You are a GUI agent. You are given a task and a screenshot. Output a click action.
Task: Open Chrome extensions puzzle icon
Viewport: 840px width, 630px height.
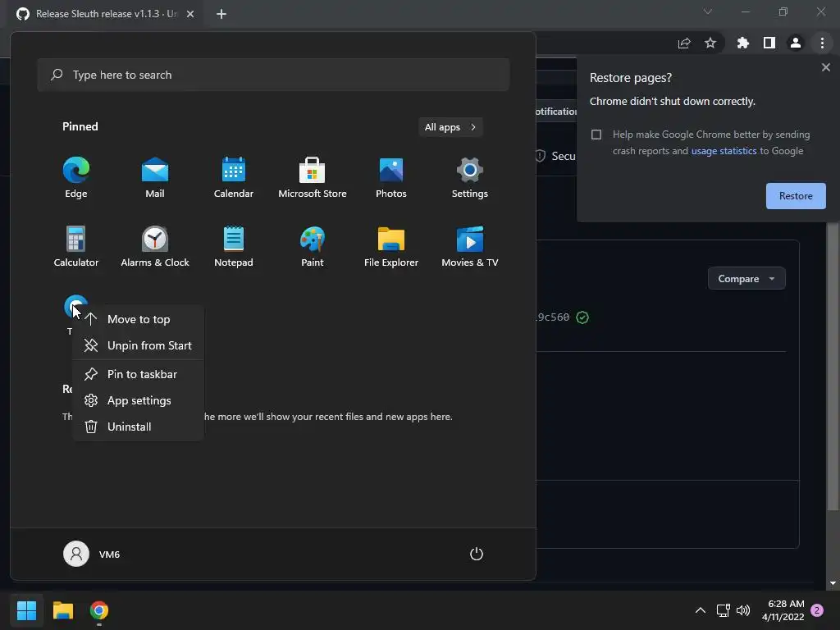[x=742, y=43]
